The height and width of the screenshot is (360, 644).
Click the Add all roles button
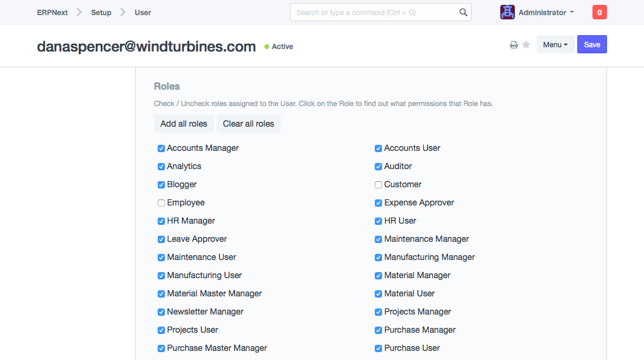coord(184,124)
